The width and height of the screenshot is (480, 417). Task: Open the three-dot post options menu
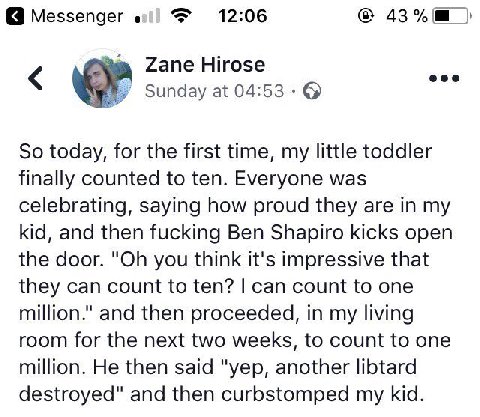tap(444, 79)
